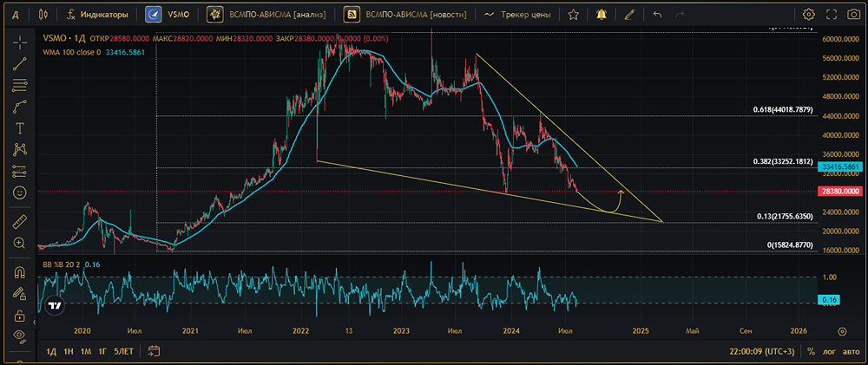Open timezone menu 22:00:09 (UTC+3)

(x=761, y=351)
